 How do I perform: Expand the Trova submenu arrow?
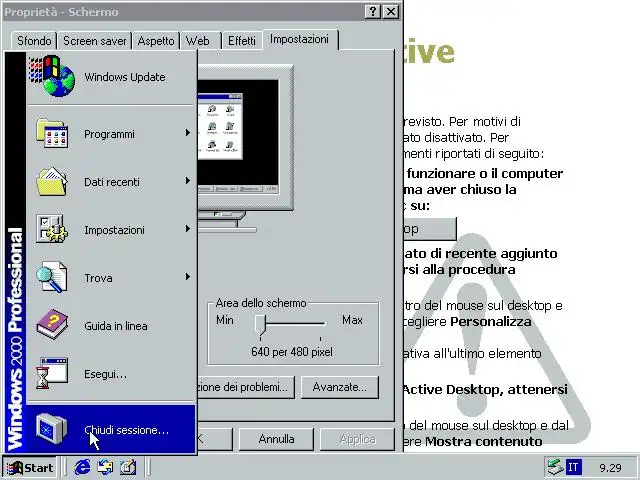(x=187, y=277)
